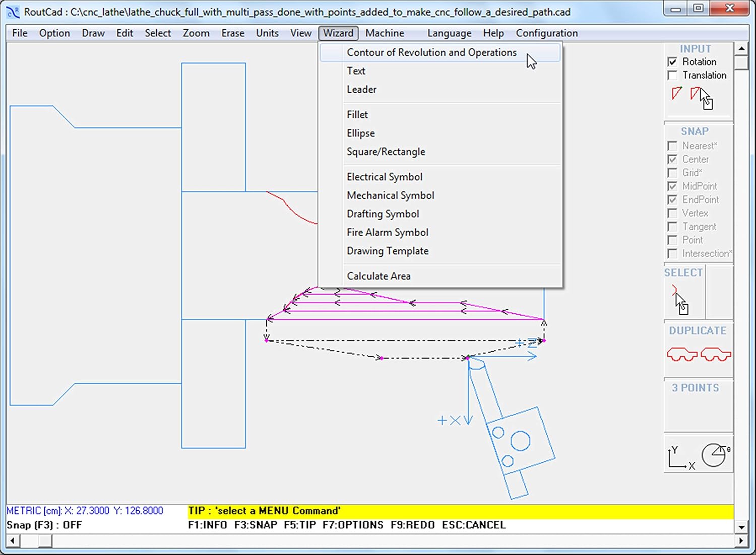Open the Machine menu
This screenshot has height=555, width=756.
pyautogui.click(x=384, y=33)
